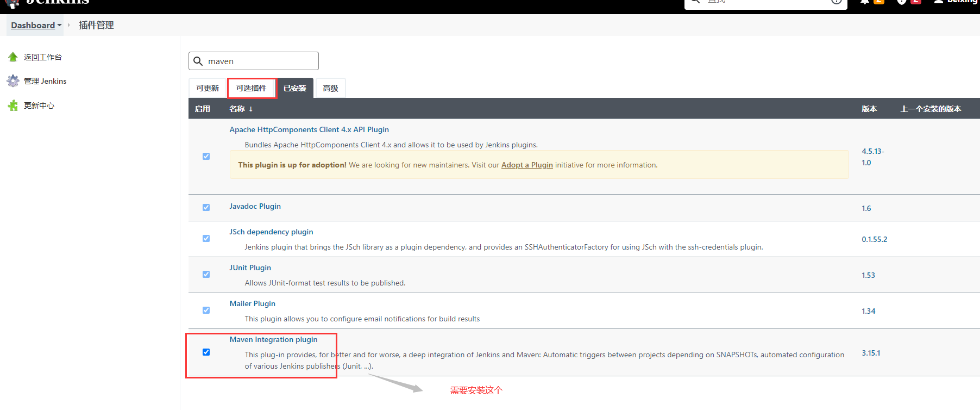Click the breadcrumb arrow after Dashboard
This screenshot has width=980, height=410.
click(69, 25)
